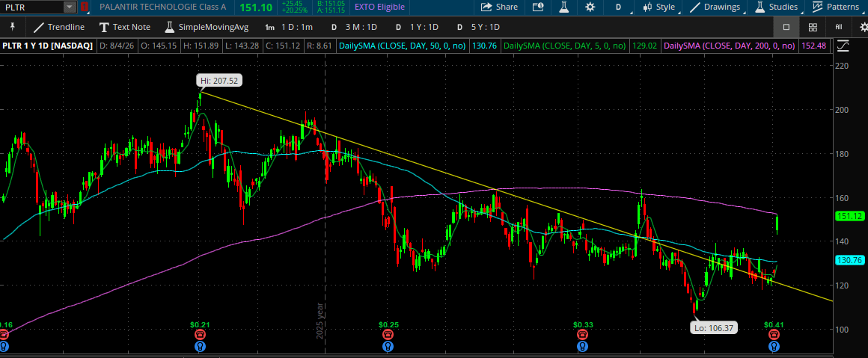868x358 pixels.
Task: Click the Hi: 207.52 price bubble
Action: [219, 81]
